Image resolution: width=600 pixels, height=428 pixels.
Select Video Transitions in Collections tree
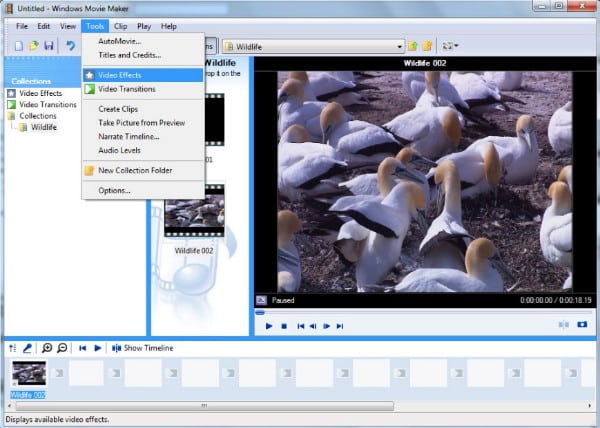(47, 104)
